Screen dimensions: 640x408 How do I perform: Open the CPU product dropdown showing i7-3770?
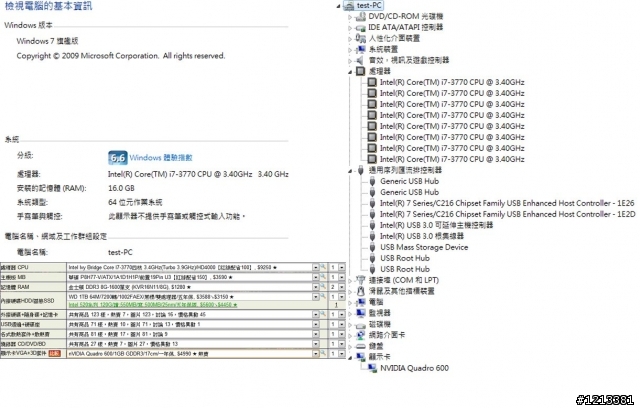tap(316, 267)
